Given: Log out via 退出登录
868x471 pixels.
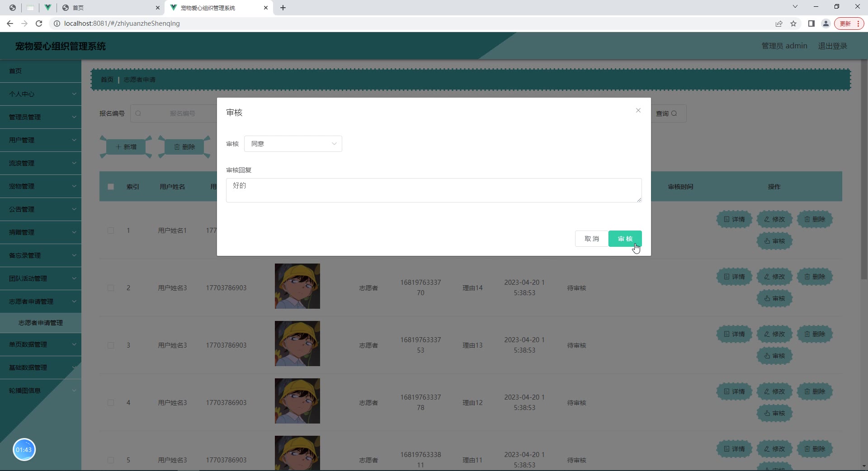Looking at the screenshot, I should coord(833,46).
